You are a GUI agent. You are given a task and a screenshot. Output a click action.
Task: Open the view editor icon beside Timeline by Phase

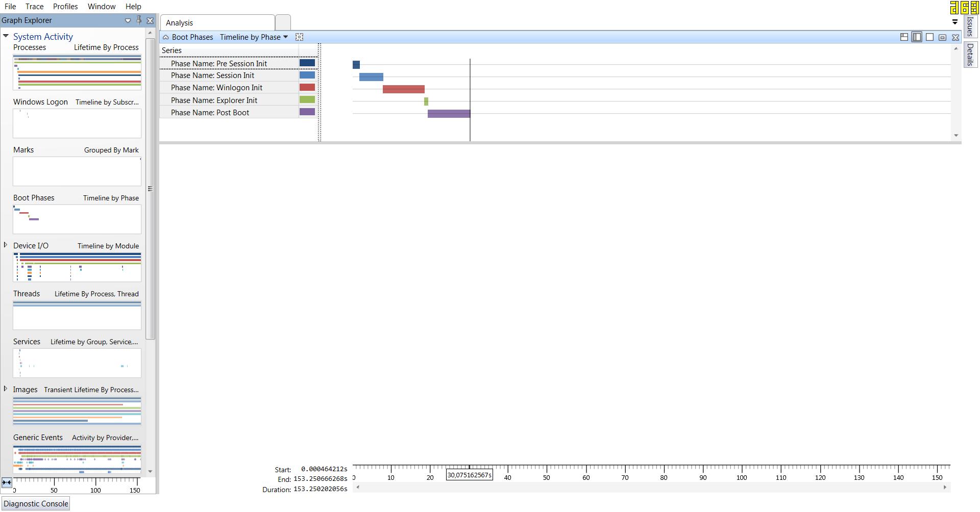[x=300, y=37]
